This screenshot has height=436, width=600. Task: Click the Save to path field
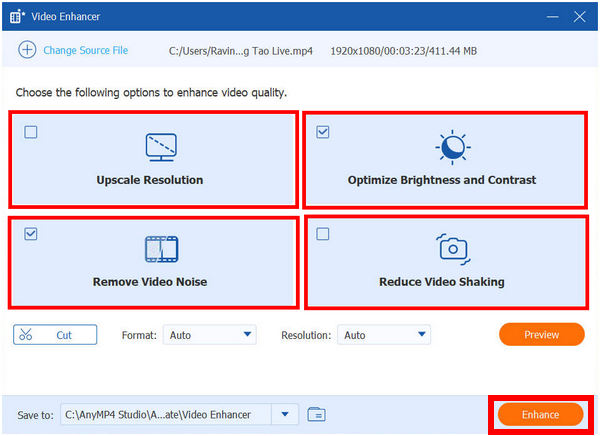click(x=166, y=414)
